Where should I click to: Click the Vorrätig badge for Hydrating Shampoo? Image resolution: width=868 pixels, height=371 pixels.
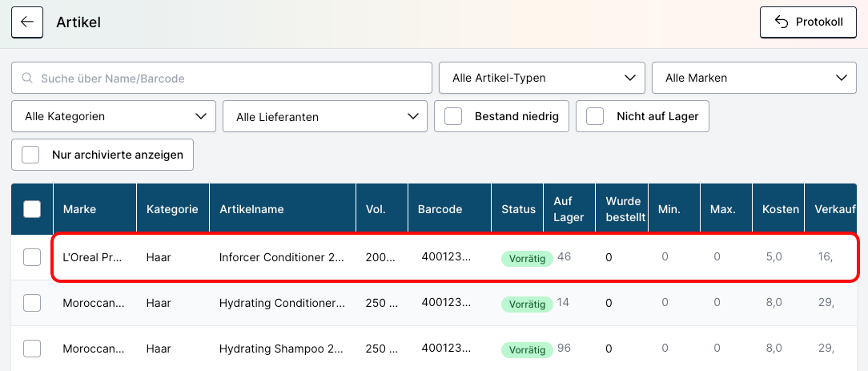[x=526, y=350]
